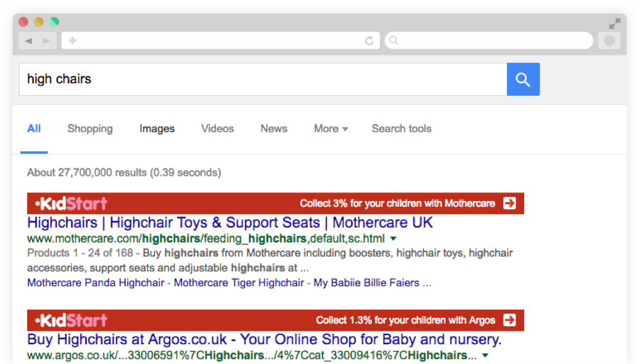Image resolution: width=644 pixels, height=364 pixels.
Task: Click the KidStart logo above Mothercare result
Action: (x=71, y=204)
